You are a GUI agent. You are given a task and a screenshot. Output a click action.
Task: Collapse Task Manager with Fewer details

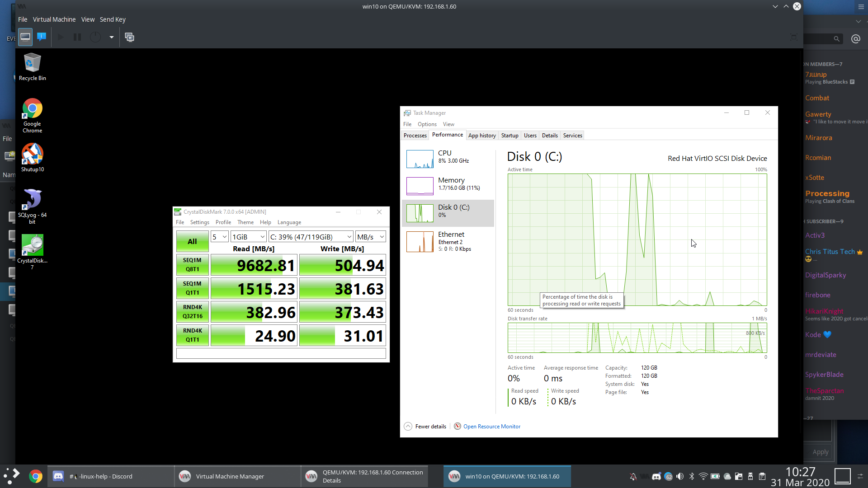click(x=430, y=427)
